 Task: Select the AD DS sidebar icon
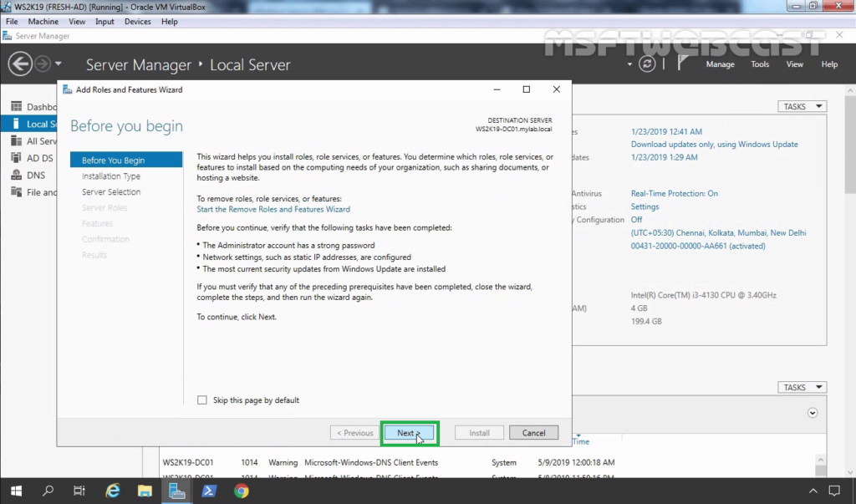pos(17,158)
